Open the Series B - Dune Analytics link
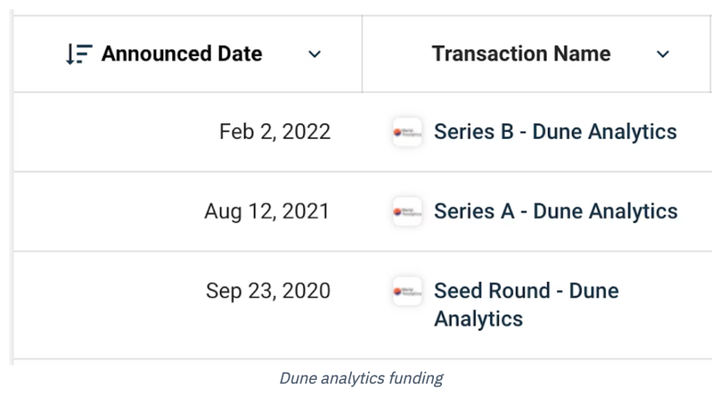 pos(555,132)
